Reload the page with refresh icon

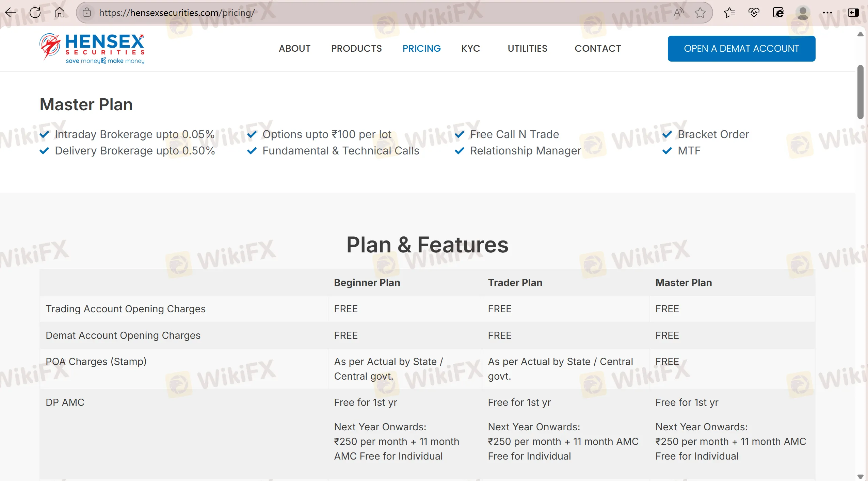pos(35,13)
